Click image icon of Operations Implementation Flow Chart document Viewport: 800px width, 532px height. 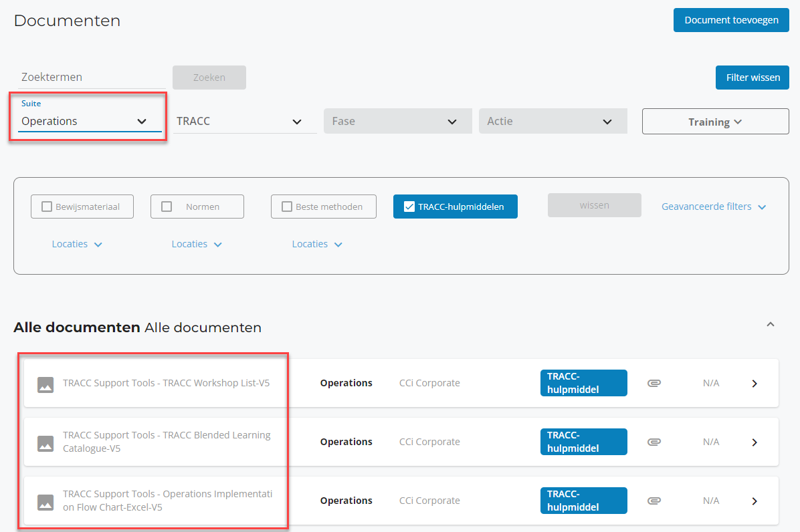(45, 502)
